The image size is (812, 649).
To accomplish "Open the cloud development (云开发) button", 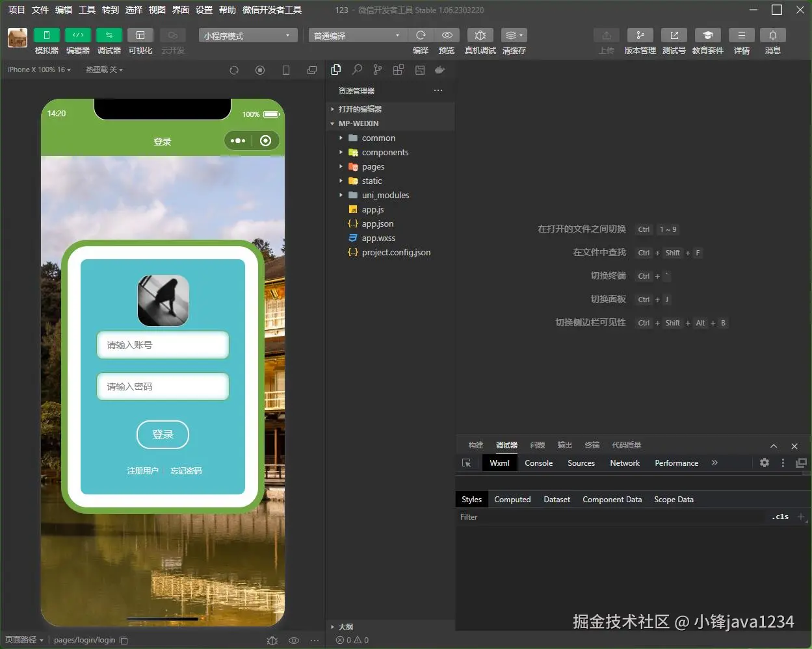I will coord(172,35).
